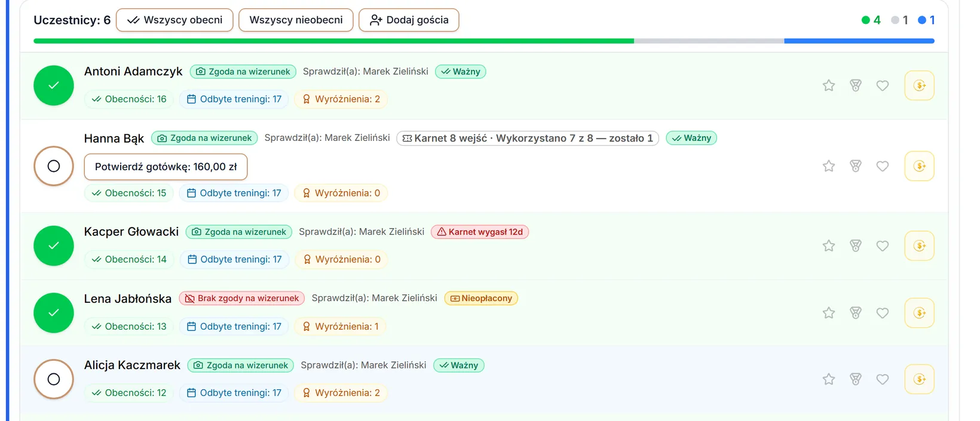The height and width of the screenshot is (421, 980).
Task: Click name 'Kacper Głowacki'
Action: point(131,231)
